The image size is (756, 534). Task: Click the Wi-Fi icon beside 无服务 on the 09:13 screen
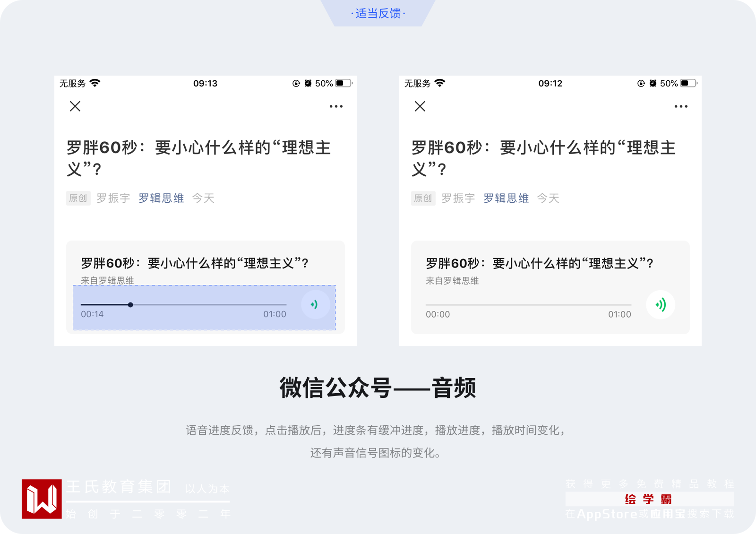(95, 83)
